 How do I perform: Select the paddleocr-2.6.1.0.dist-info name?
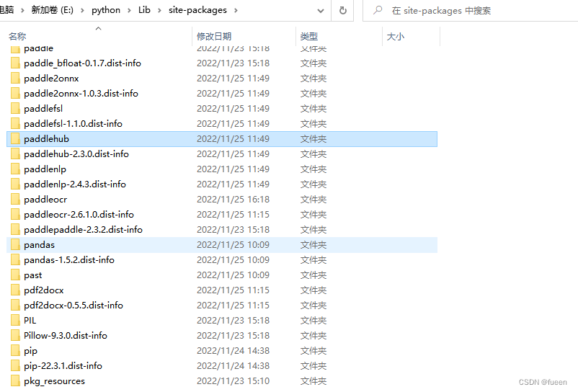[x=79, y=215]
